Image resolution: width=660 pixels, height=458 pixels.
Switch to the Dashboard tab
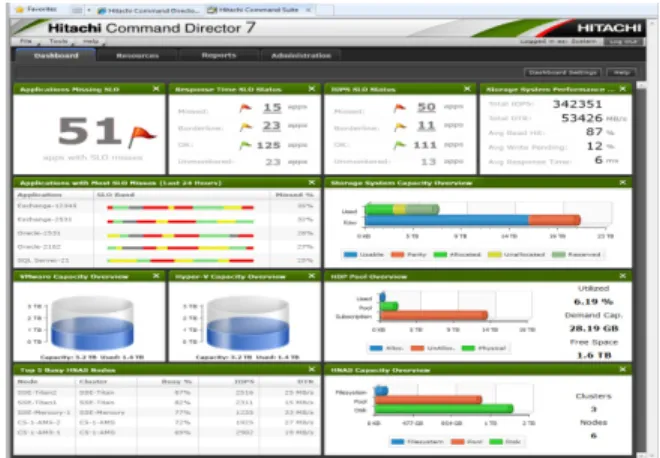coord(56,56)
